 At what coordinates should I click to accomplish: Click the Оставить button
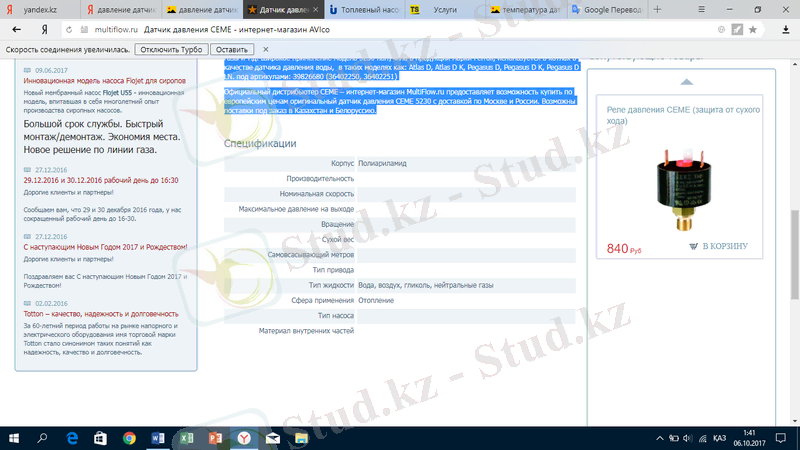click(x=231, y=49)
